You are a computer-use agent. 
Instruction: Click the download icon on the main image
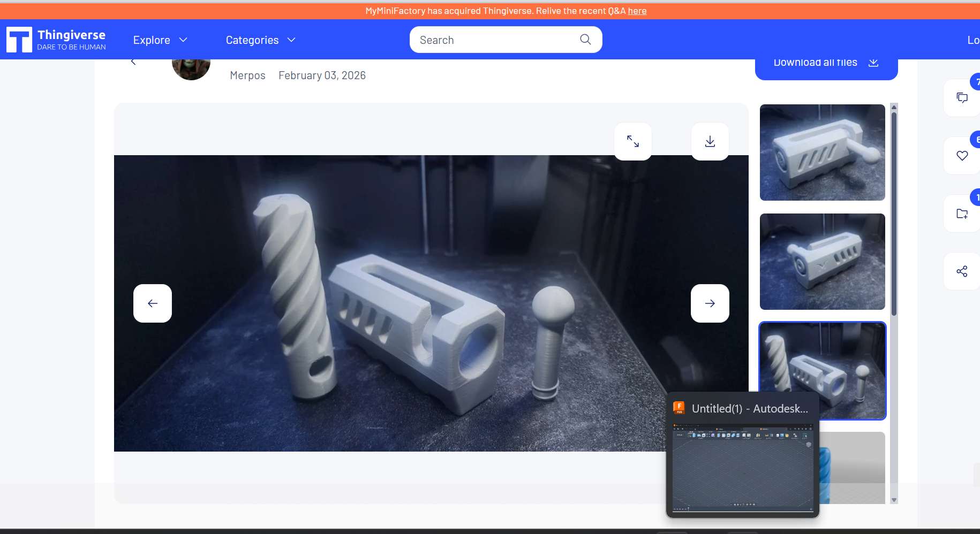coord(710,141)
